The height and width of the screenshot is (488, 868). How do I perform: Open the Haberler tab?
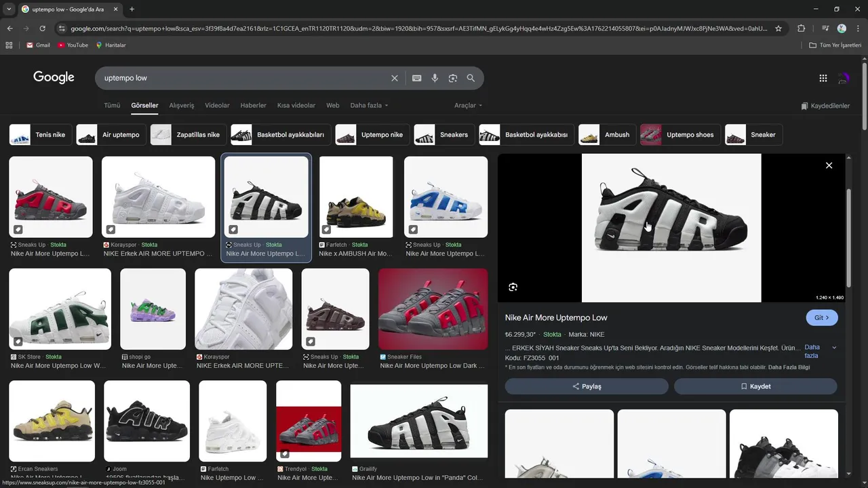click(x=254, y=106)
